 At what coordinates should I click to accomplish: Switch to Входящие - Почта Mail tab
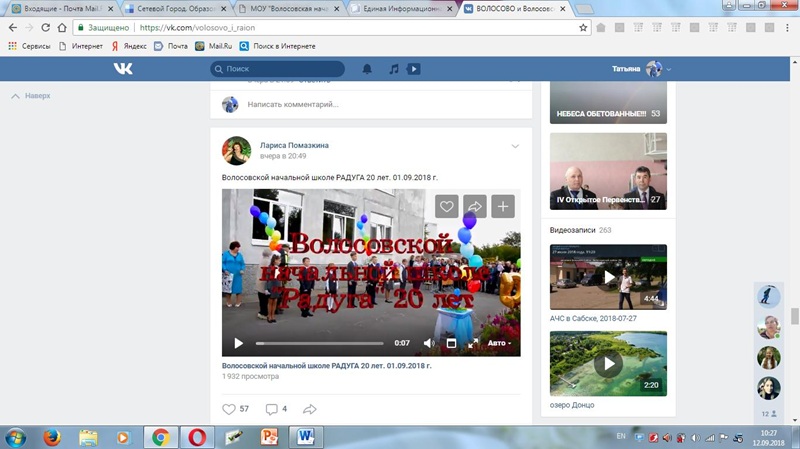pos(62,9)
